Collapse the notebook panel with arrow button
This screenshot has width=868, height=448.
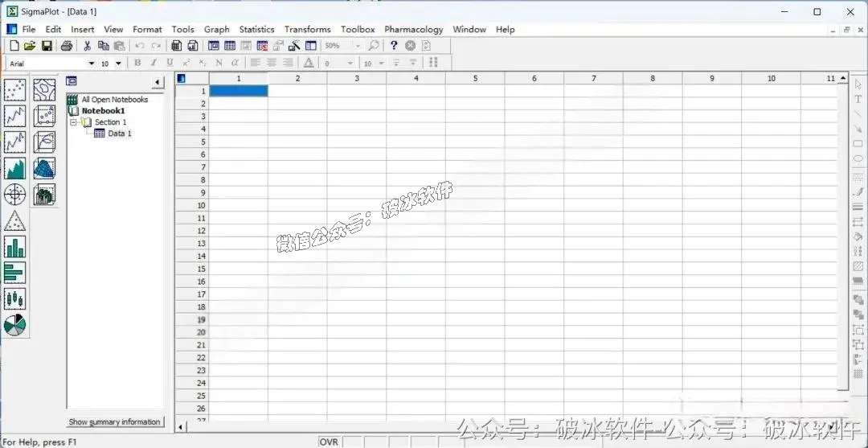pyautogui.click(x=158, y=83)
